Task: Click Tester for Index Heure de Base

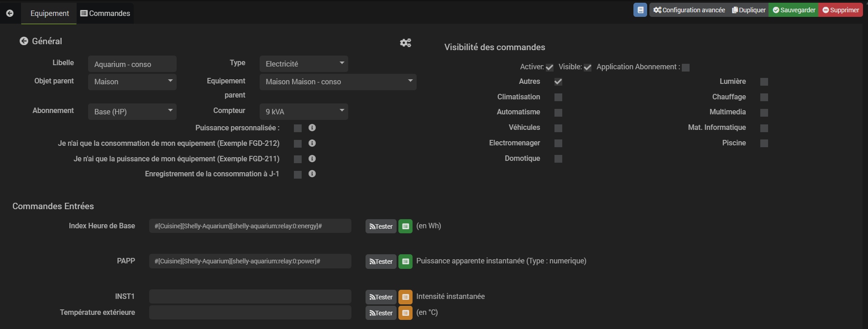Action: click(381, 226)
